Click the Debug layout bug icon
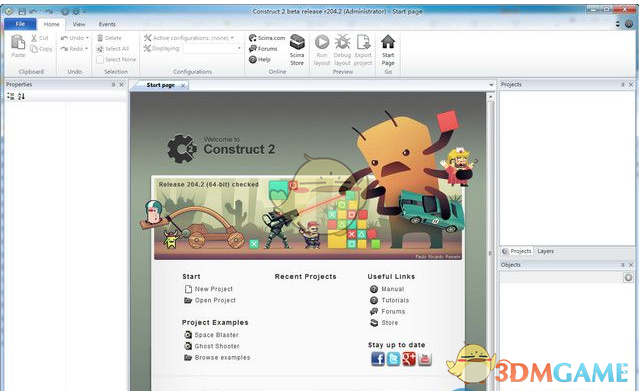Viewport: 639px width, 391px height. click(342, 42)
